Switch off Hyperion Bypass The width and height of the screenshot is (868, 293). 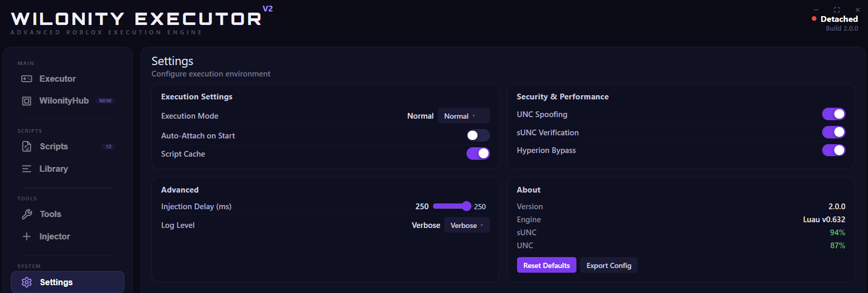(x=834, y=150)
